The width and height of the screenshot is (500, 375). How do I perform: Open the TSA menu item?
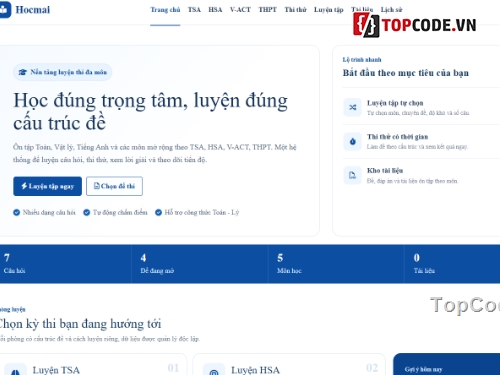194,10
